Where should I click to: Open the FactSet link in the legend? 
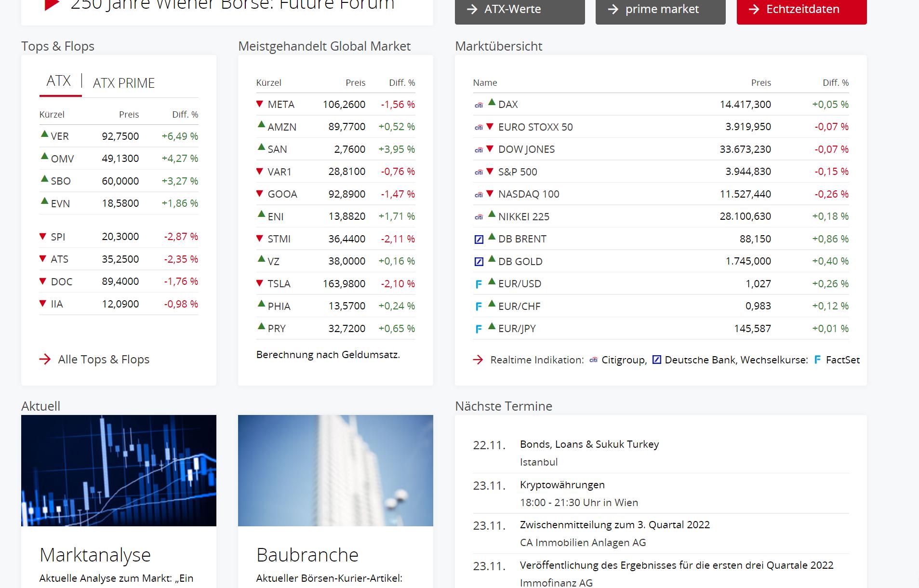click(842, 360)
